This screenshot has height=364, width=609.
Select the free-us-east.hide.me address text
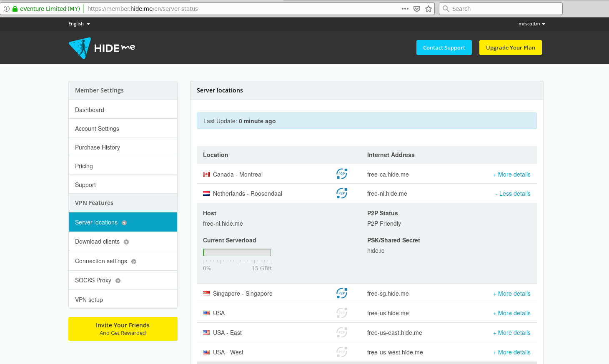394,333
